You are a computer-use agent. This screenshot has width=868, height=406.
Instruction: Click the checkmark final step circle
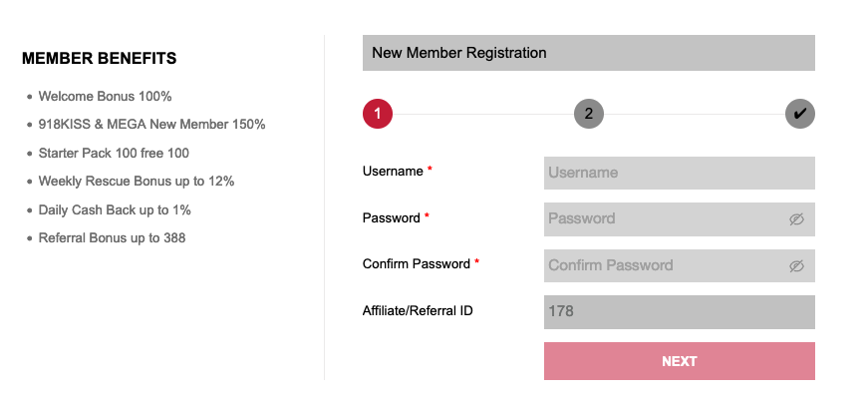(x=800, y=114)
